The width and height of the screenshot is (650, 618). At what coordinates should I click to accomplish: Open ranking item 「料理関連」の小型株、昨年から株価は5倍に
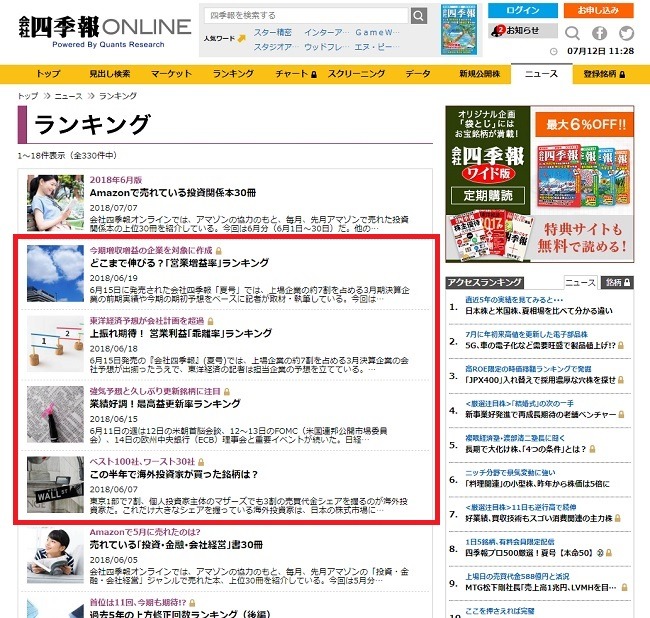537,484
